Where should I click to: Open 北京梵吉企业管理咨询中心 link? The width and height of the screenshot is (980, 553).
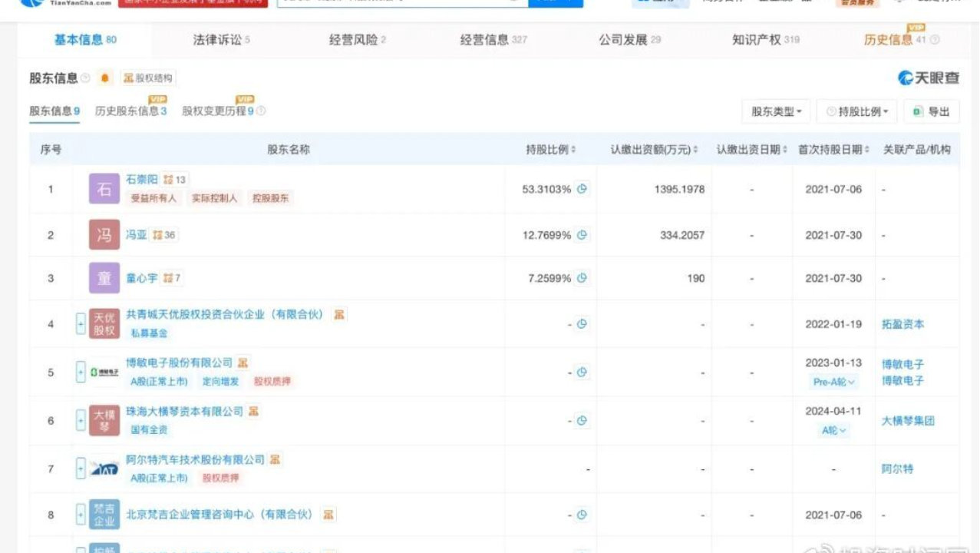coord(220,515)
